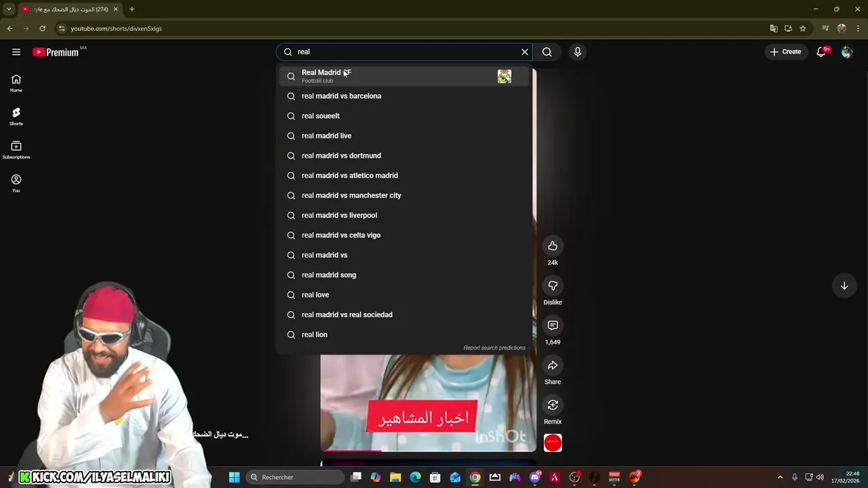Viewport: 868px width, 488px height.
Task: Share the current Short
Action: pos(553,365)
